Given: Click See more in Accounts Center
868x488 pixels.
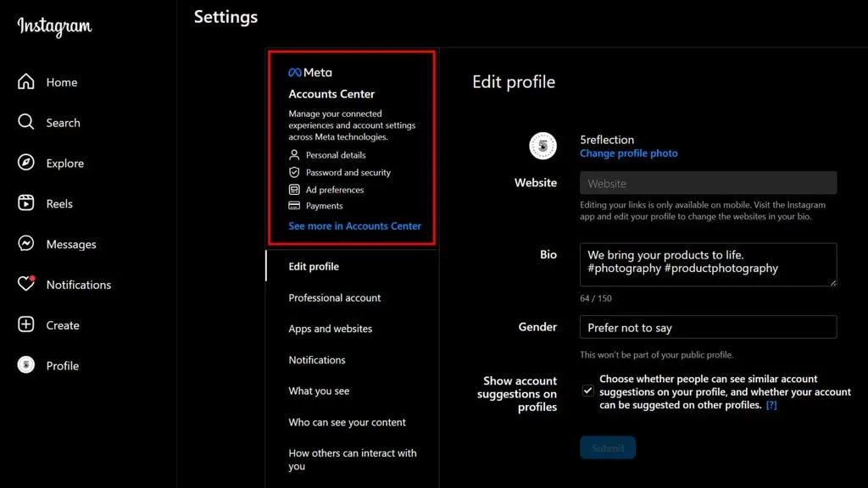Looking at the screenshot, I should (354, 226).
